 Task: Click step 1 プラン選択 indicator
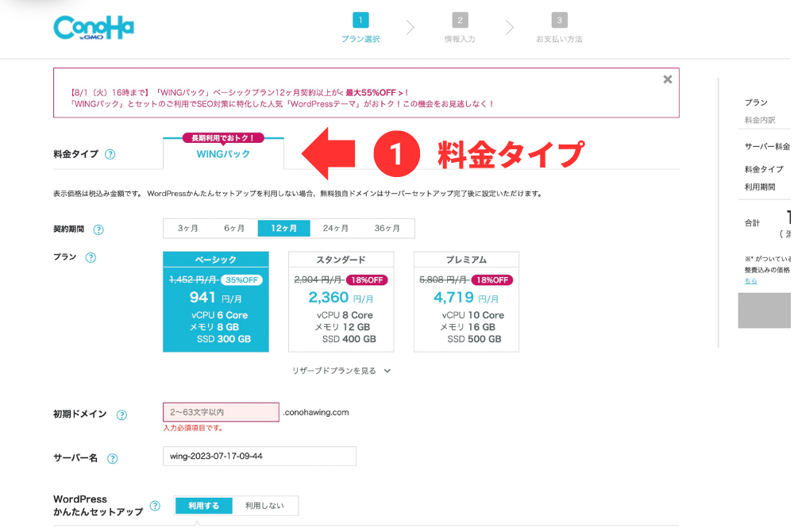[360, 29]
